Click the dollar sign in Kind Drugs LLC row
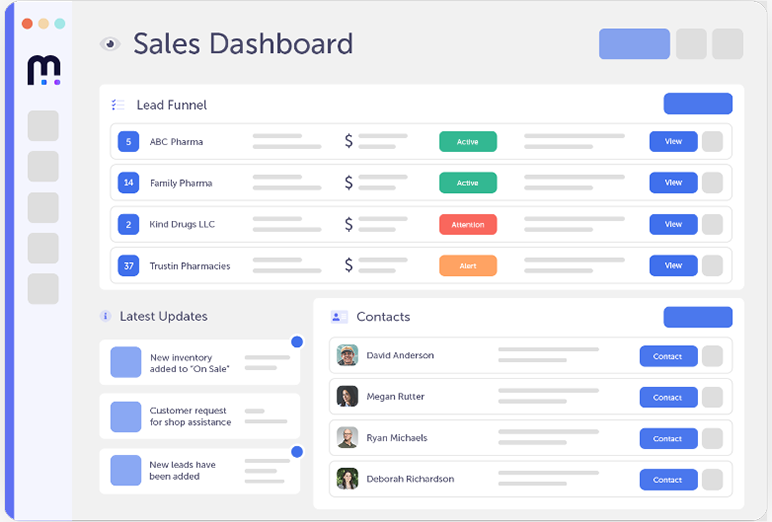772x522 pixels. (348, 225)
